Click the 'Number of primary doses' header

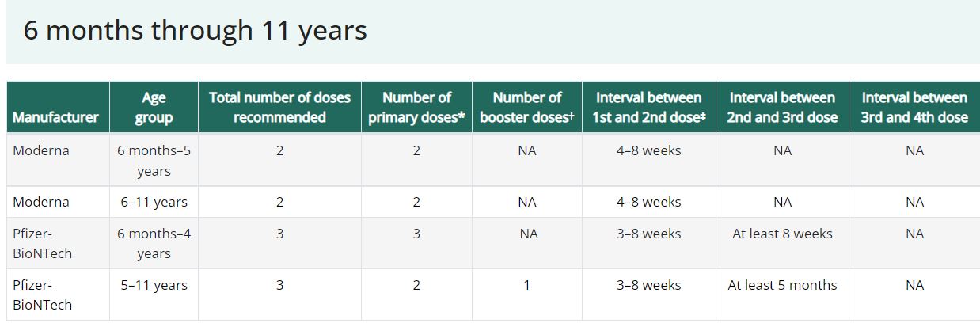(x=416, y=107)
